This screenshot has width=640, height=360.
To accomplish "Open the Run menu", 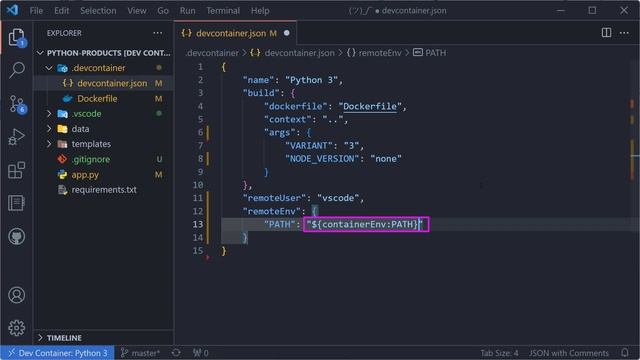I will 187,11.
